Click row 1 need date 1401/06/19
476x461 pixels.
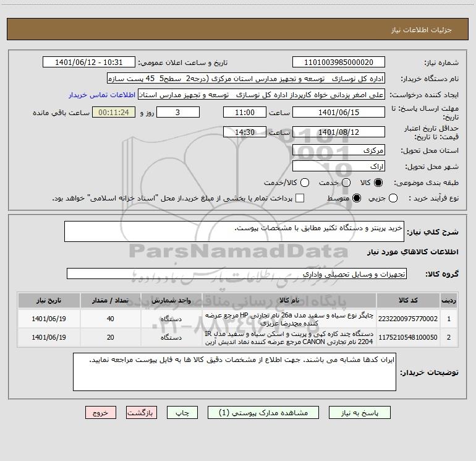click(49, 319)
